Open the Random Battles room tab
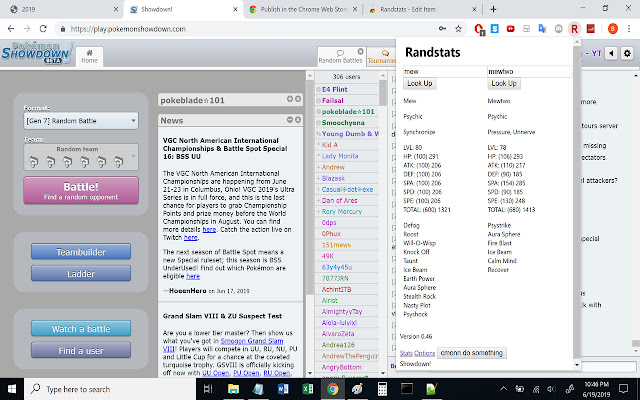 (340, 56)
